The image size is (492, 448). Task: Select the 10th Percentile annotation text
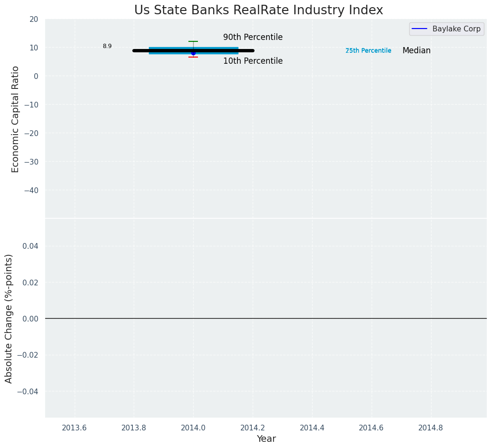click(x=253, y=61)
